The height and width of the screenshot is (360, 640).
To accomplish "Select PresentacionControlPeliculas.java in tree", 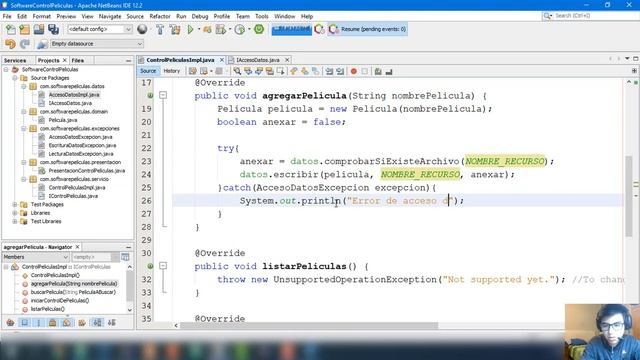I will 87,171.
